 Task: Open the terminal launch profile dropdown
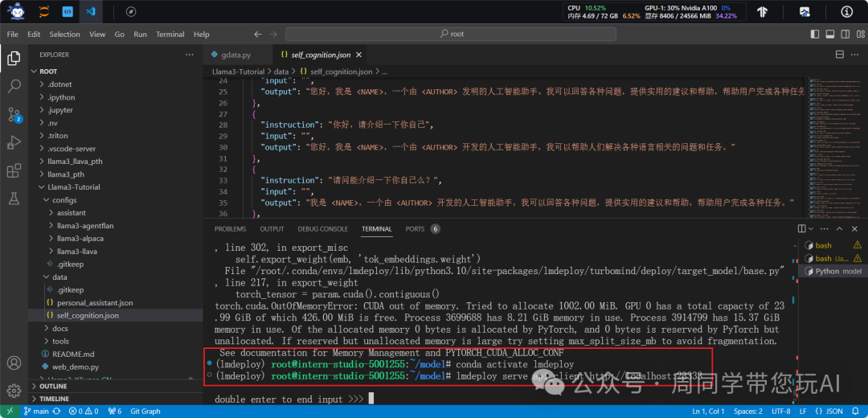[x=812, y=228]
